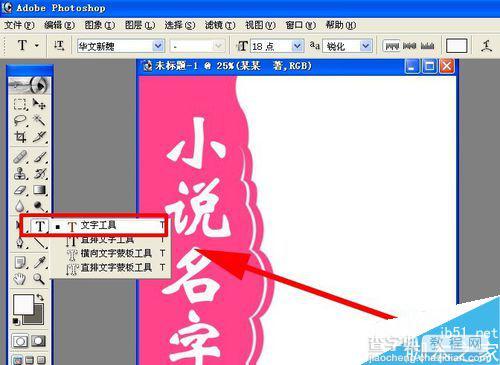
Task: Open the 帮助(H) menu
Action: [341, 25]
